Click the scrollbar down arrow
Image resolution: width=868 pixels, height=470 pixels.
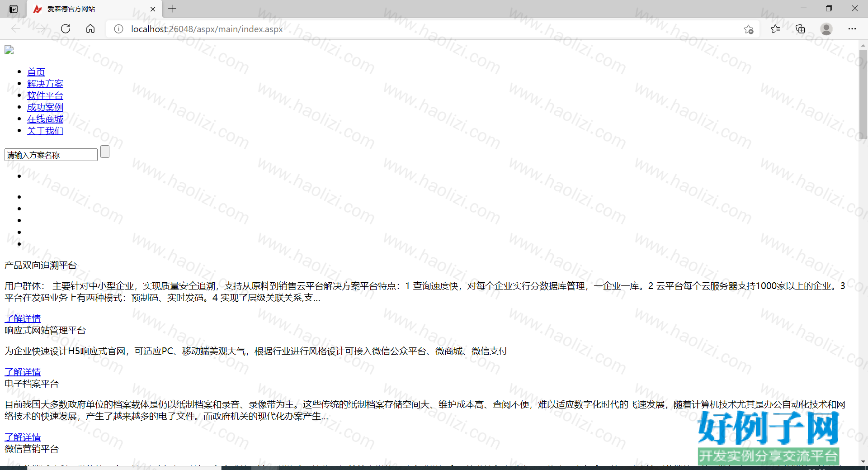[863, 461]
